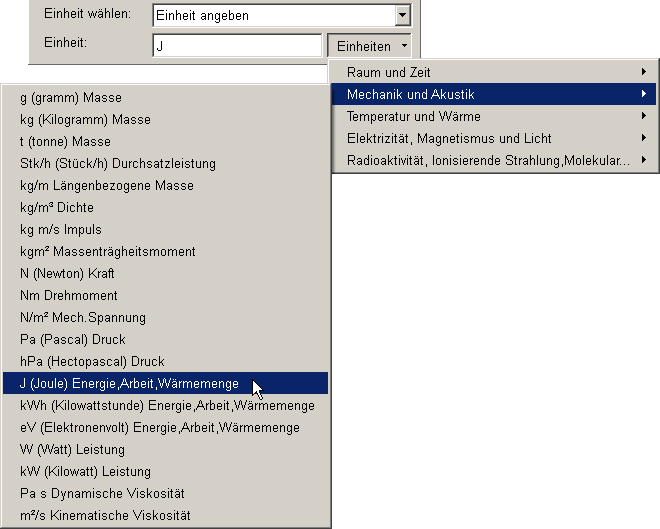Pick kW (Kilowatt) Leistung unit

[165, 471]
